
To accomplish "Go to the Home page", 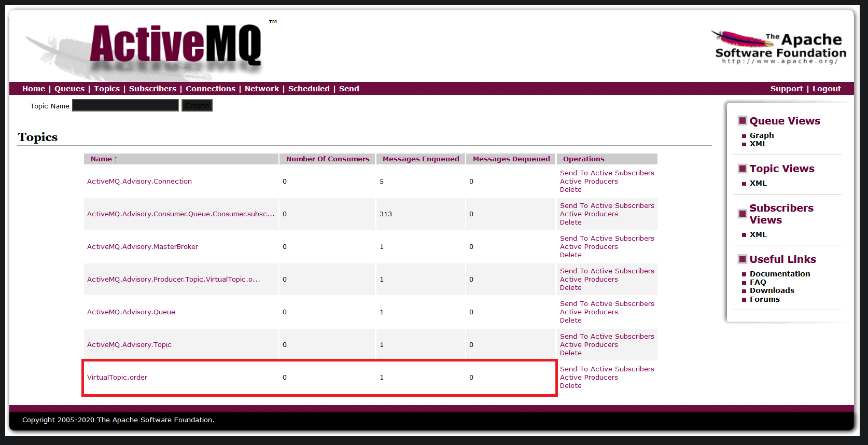I will [34, 89].
